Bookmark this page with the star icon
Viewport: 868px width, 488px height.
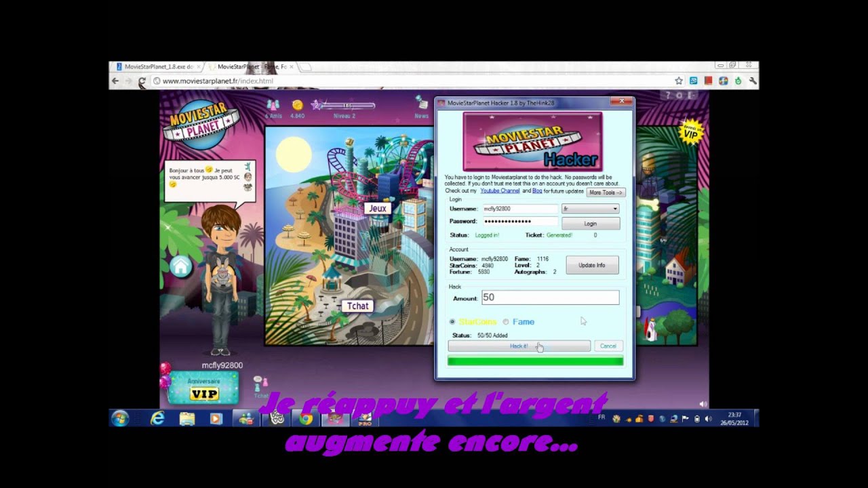(679, 81)
